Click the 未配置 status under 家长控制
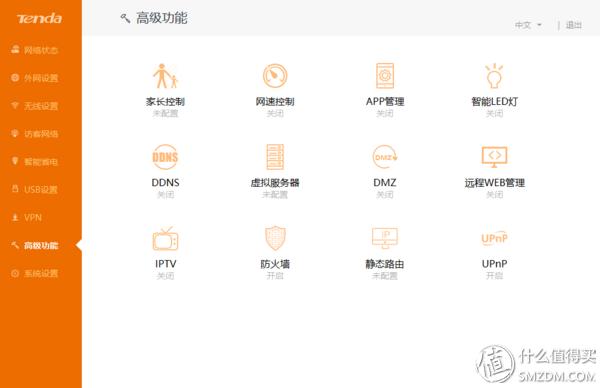 point(165,113)
